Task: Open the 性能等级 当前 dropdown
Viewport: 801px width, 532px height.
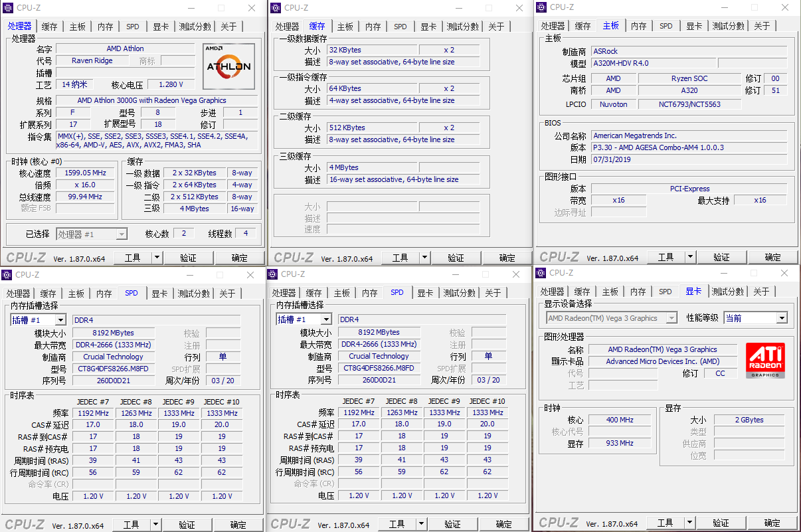Action: point(781,318)
